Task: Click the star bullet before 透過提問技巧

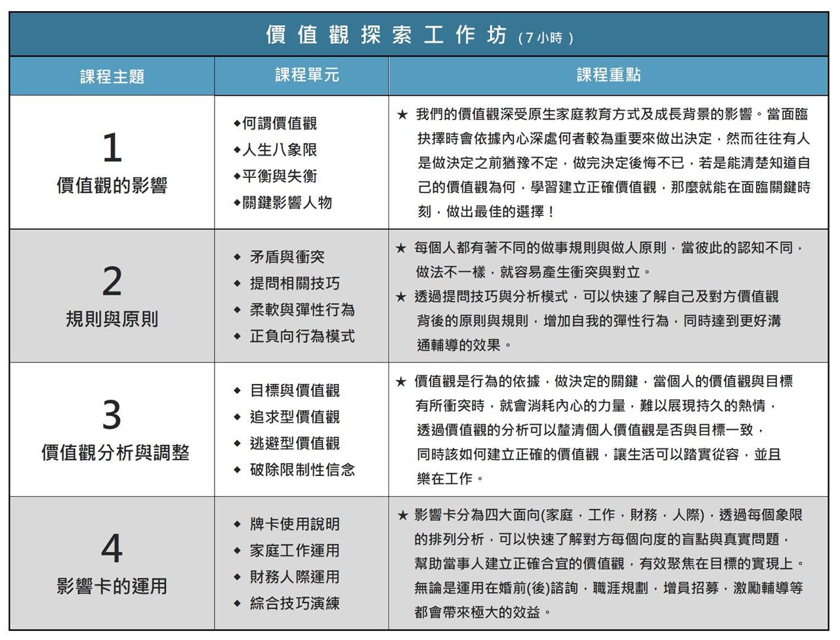Action: 401,297
